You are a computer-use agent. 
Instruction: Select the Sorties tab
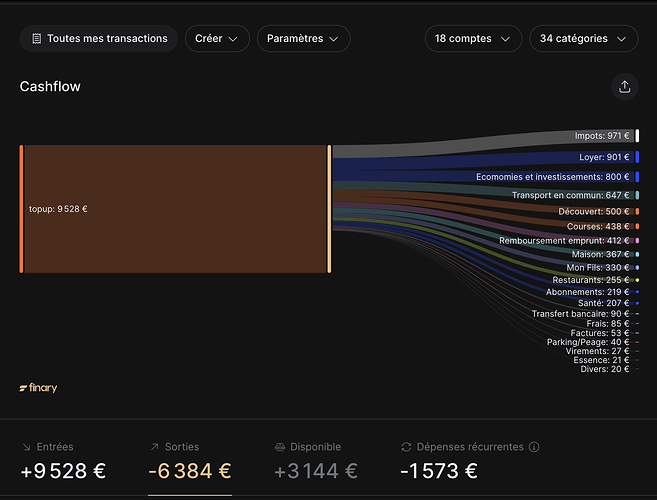[x=190, y=460]
